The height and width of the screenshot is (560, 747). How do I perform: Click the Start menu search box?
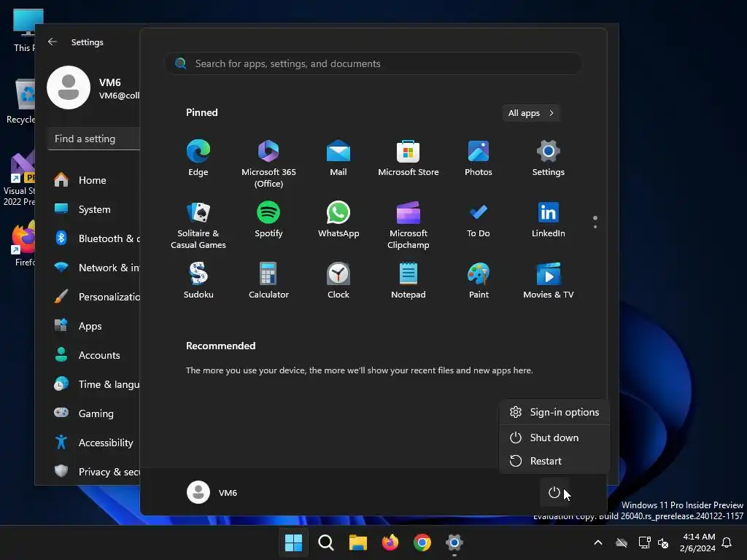(x=373, y=63)
